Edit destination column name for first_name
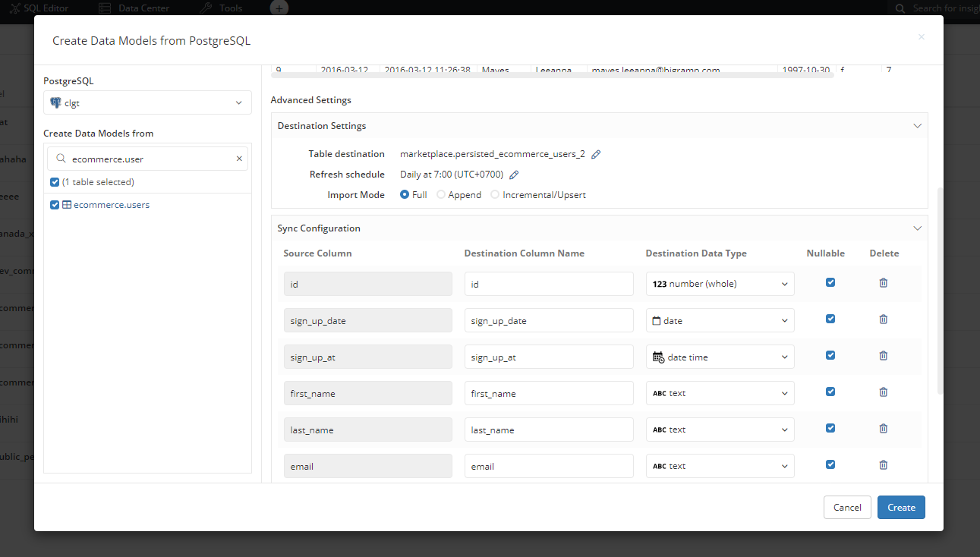 pos(549,393)
